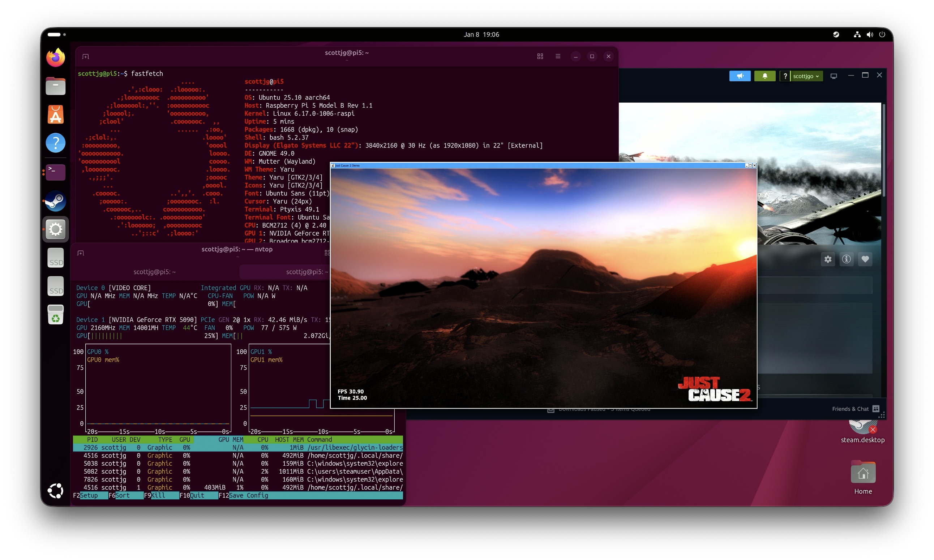Select F6 Sort in nvtop footer

[x=122, y=495]
